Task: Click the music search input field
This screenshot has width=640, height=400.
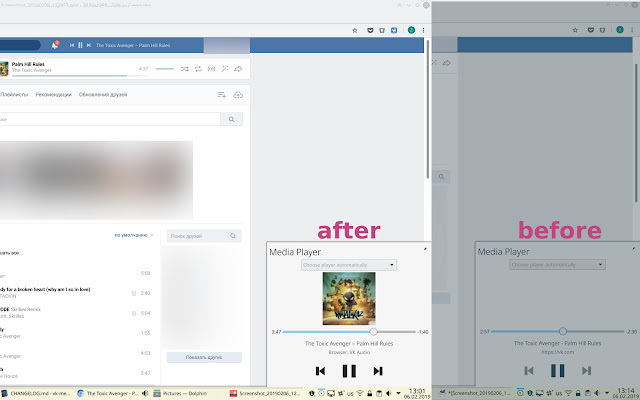Action: click(110, 119)
